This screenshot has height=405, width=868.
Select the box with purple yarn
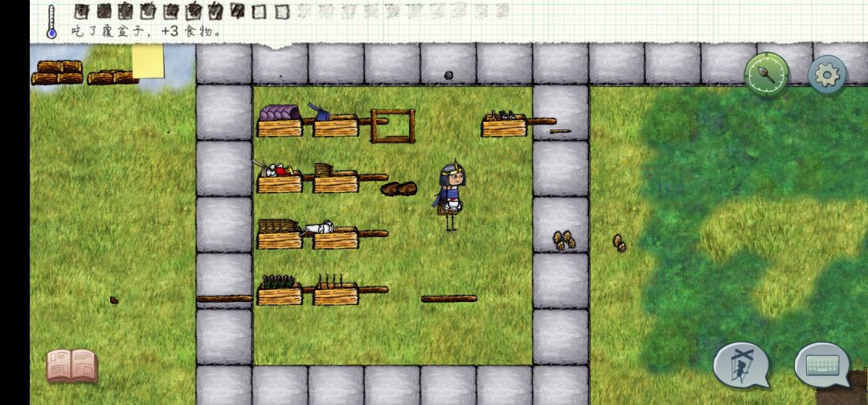point(280,121)
